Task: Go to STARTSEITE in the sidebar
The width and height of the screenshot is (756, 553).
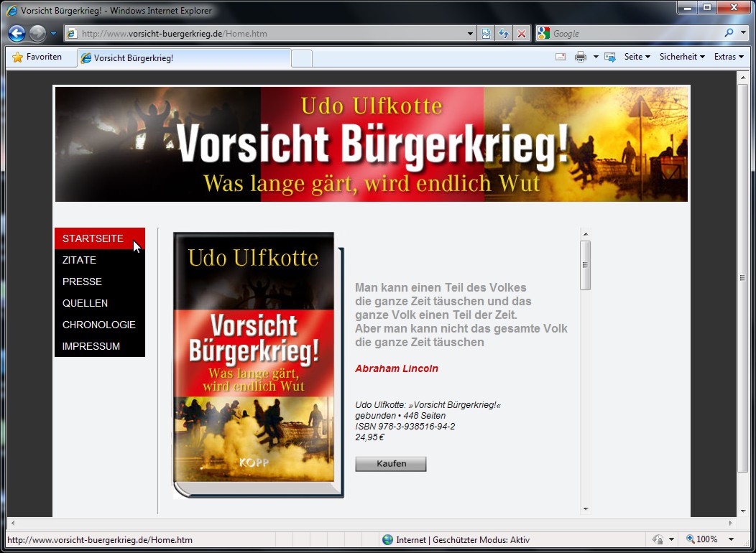Action: (x=100, y=238)
